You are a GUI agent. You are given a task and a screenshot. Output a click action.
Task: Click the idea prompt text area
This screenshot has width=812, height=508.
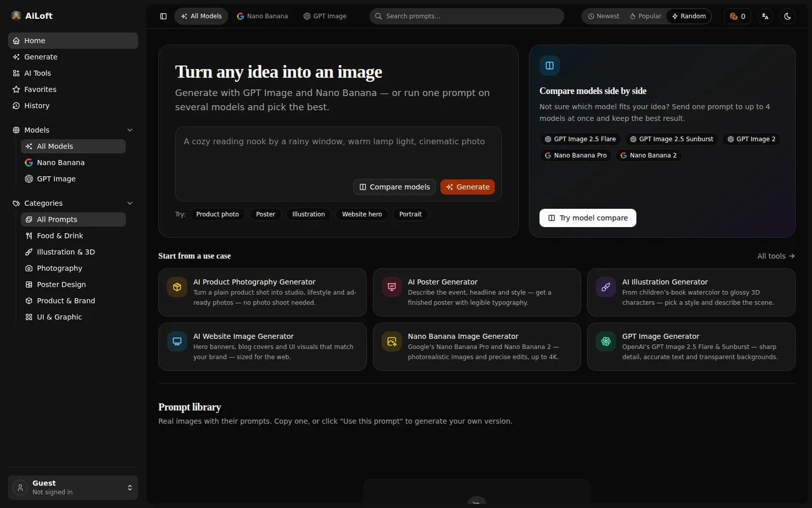[338, 152]
